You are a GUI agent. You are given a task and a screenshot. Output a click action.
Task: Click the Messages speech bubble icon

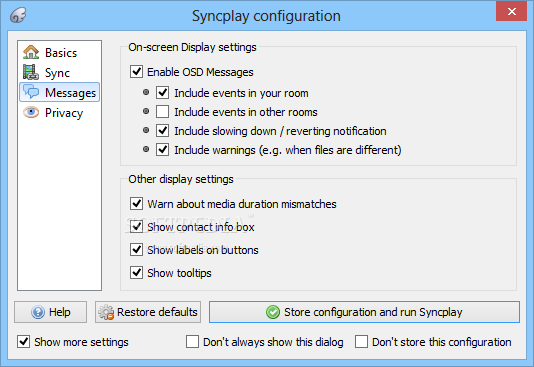click(31, 92)
